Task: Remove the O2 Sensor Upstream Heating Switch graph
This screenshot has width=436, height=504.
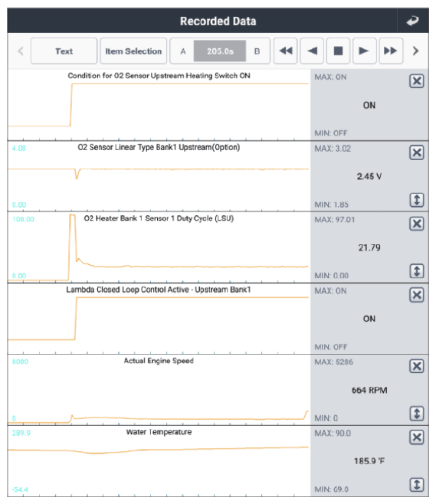Action: [417, 81]
